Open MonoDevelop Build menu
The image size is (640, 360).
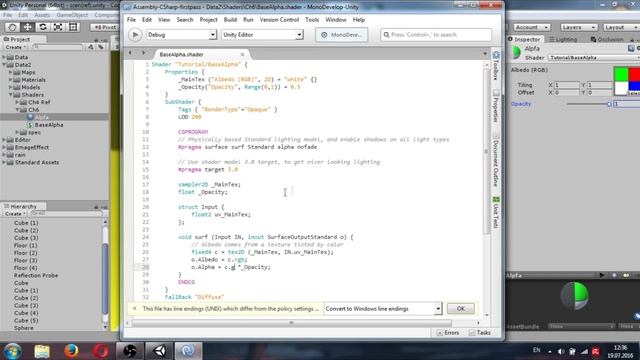[230, 20]
